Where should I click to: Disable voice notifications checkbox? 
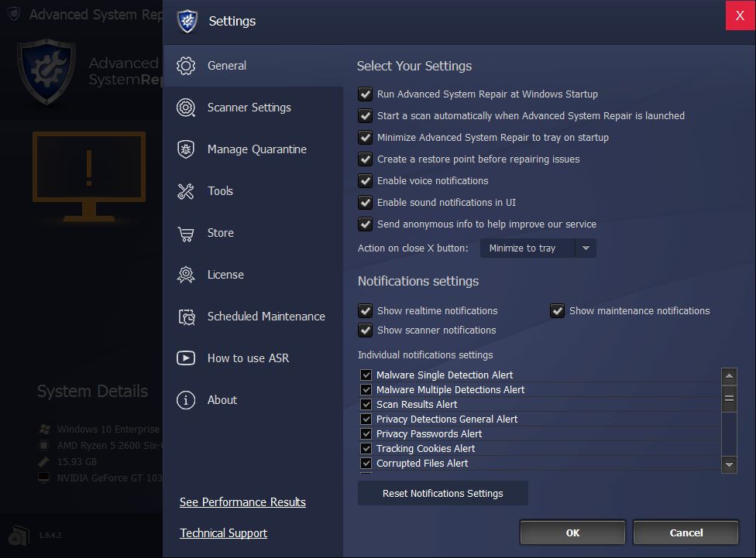[366, 180]
